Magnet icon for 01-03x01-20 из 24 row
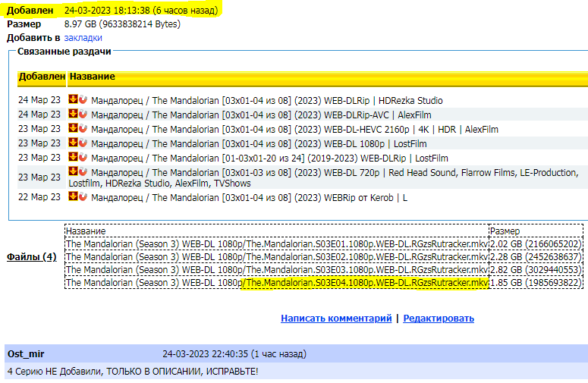Image resolution: width=588 pixels, height=383 pixels. [83, 157]
